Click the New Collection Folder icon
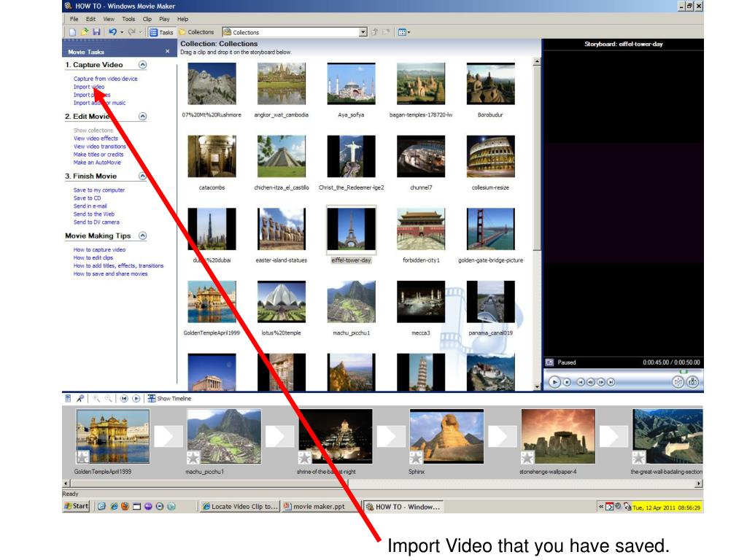 [x=387, y=32]
